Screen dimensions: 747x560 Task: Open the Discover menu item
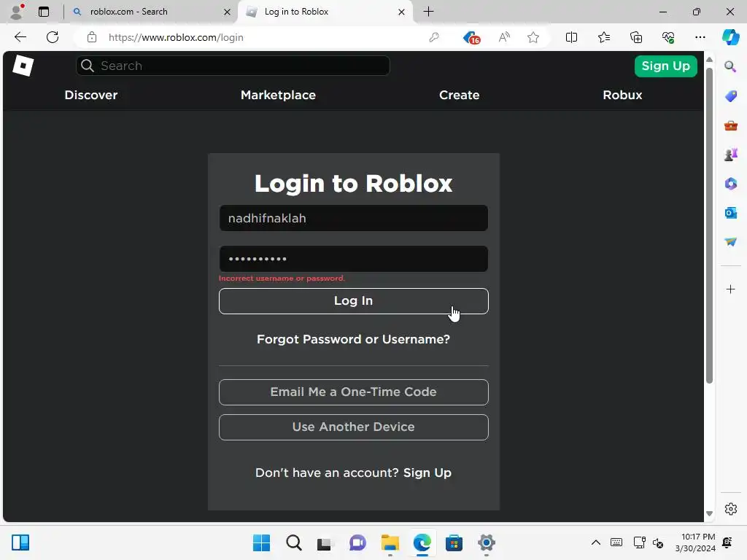coord(91,95)
